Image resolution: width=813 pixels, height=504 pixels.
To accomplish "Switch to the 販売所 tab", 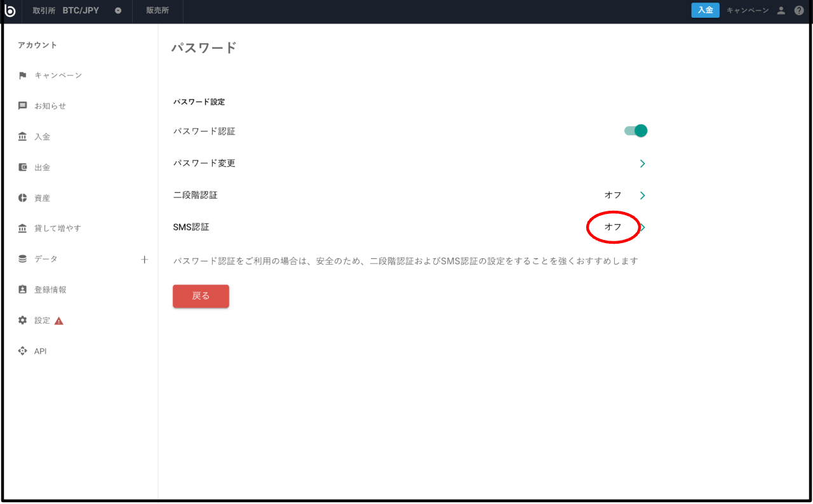I will coord(158,11).
